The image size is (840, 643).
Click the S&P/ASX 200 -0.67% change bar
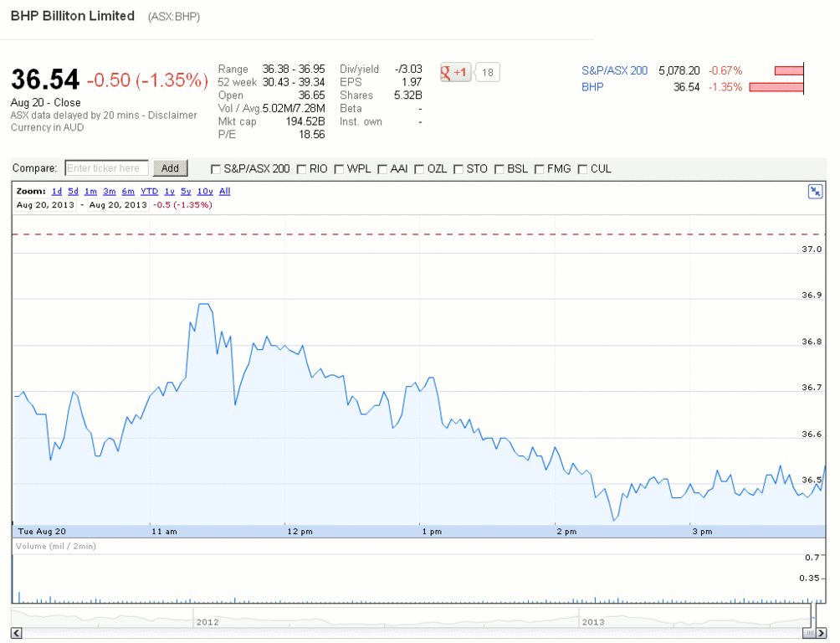click(789, 71)
